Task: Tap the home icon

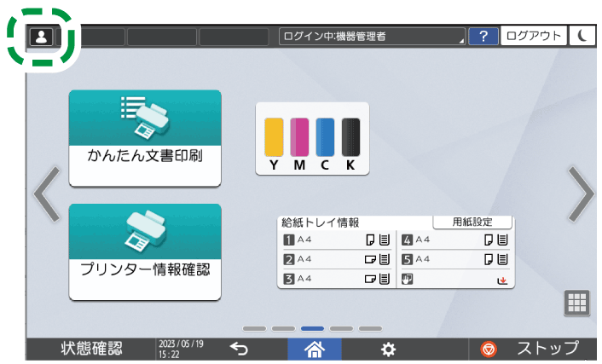Action: 315,349
